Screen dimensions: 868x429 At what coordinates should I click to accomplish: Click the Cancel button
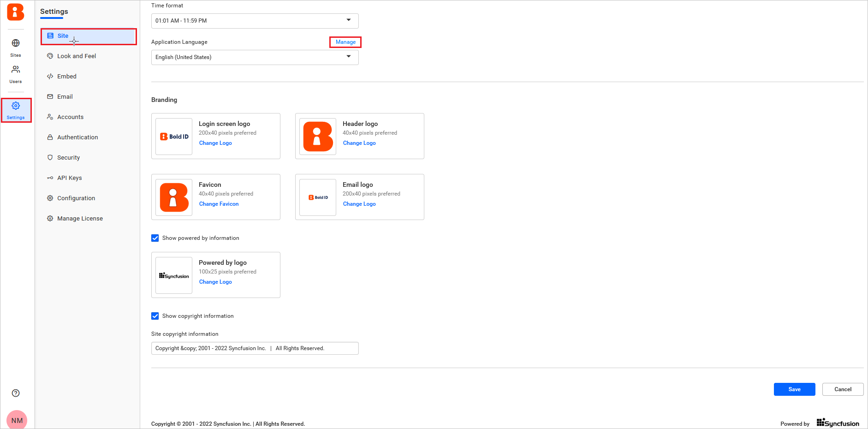tap(843, 389)
